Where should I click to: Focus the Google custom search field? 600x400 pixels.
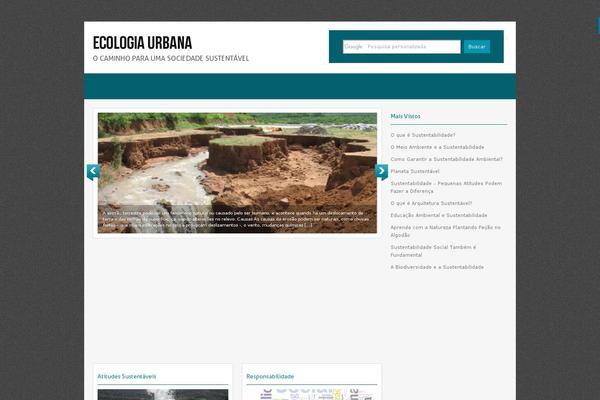coord(402,47)
